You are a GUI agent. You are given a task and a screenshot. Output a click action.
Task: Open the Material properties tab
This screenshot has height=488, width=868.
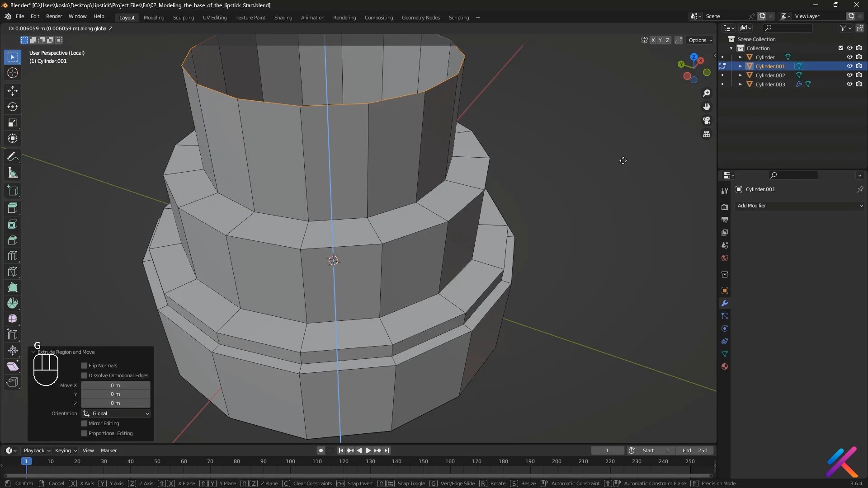click(725, 366)
